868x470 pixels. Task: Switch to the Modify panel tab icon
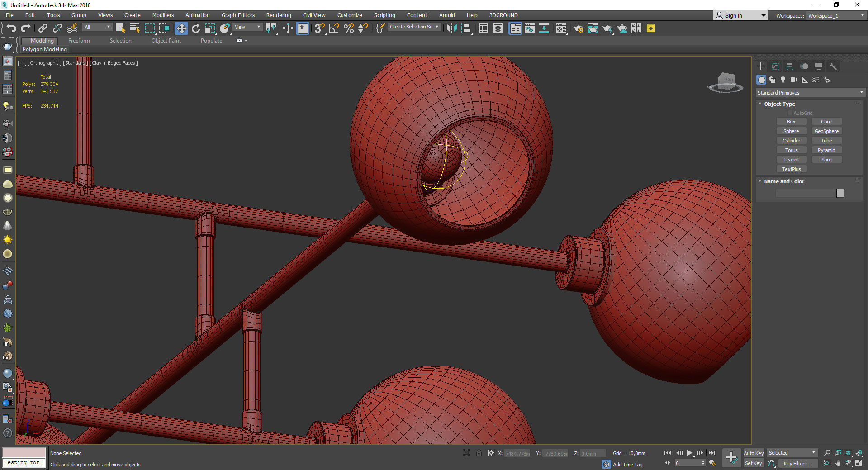pos(775,66)
